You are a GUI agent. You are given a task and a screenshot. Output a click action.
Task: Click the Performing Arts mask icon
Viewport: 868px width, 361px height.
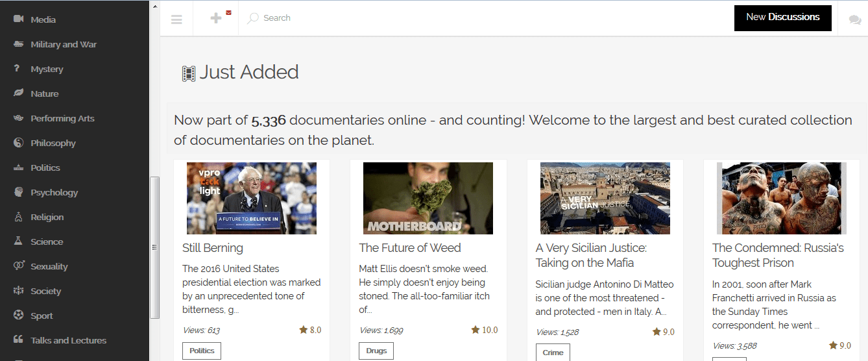[18, 118]
